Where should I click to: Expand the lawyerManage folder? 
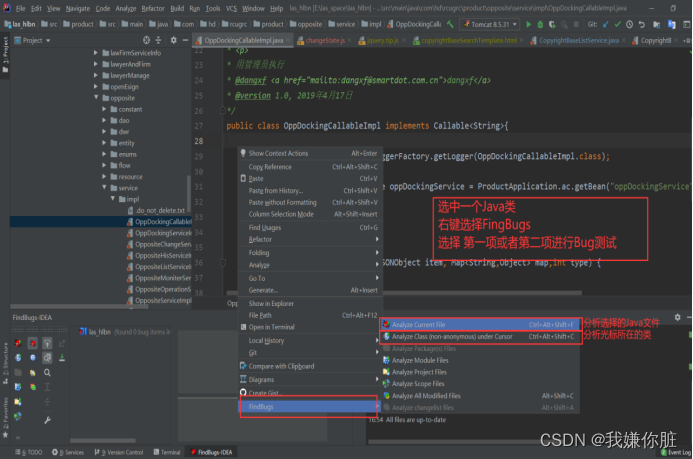96,75
